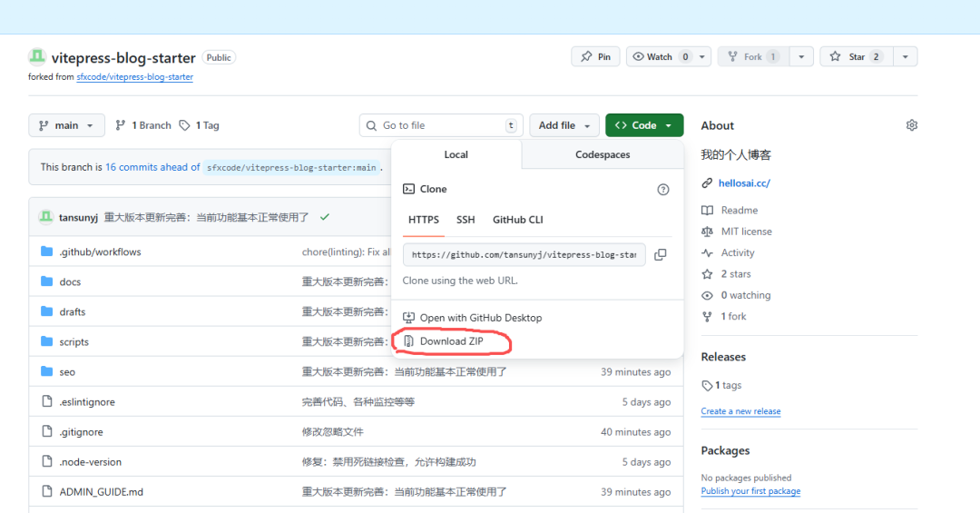Expand the Add file dropdown
The image size is (980, 513).
tap(564, 125)
